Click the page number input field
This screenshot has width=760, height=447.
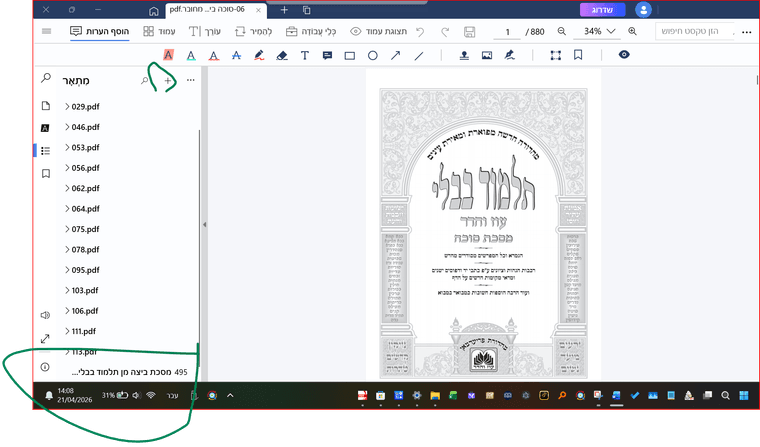coord(508,32)
